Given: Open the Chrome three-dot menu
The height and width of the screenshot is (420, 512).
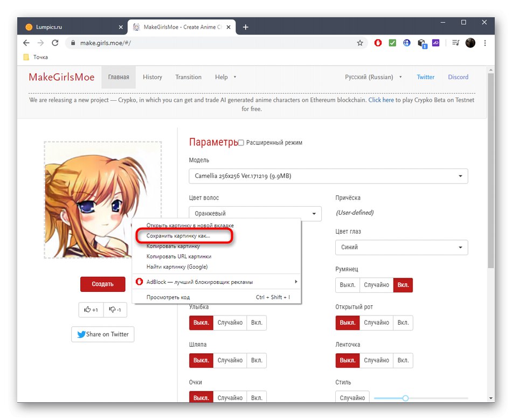Looking at the screenshot, I should click(485, 43).
